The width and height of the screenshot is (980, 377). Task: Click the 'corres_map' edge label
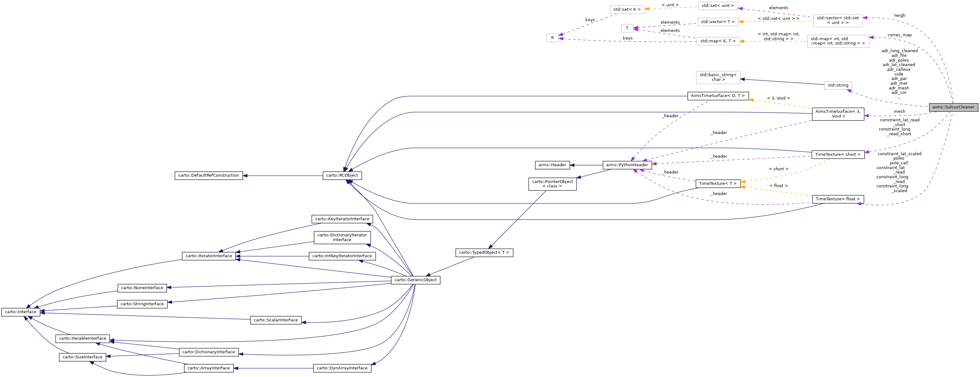pos(899,35)
